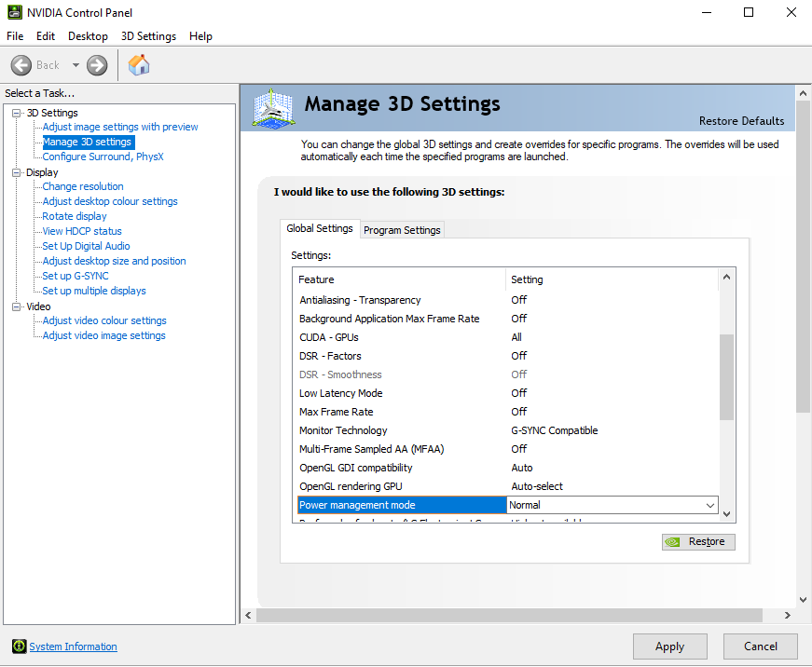Open the Desktop menu
812x667 pixels.
pyautogui.click(x=88, y=36)
